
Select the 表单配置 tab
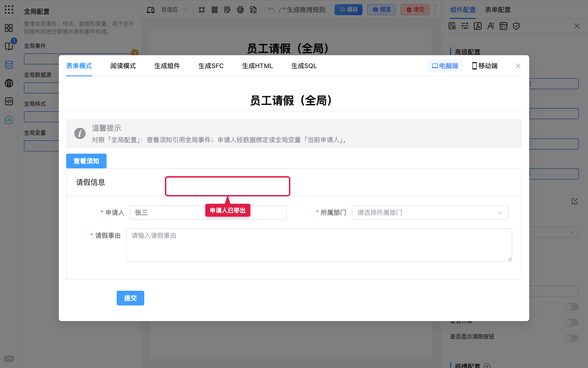click(498, 10)
